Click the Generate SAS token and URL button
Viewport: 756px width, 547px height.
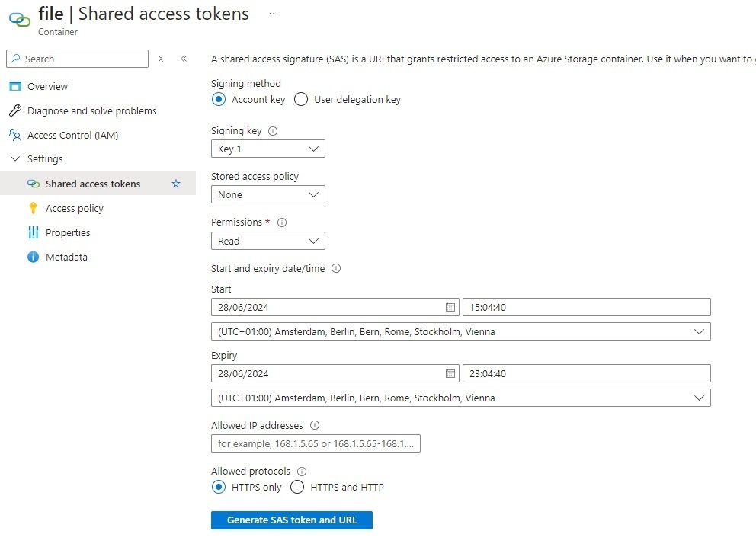[291, 520]
